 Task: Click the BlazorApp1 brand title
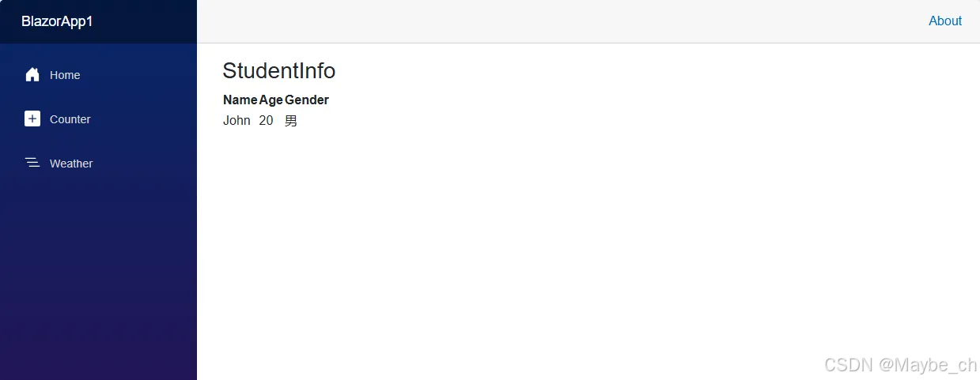click(x=57, y=21)
